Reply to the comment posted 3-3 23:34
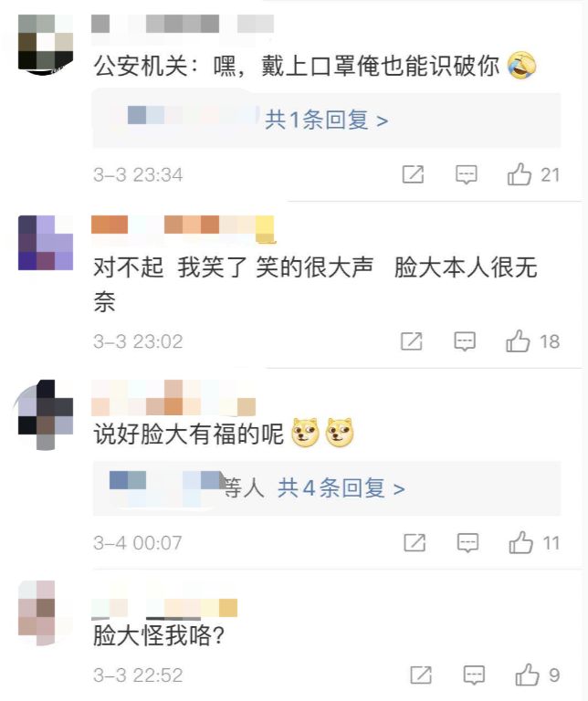Screen dimensions: 588x701 [466, 174]
